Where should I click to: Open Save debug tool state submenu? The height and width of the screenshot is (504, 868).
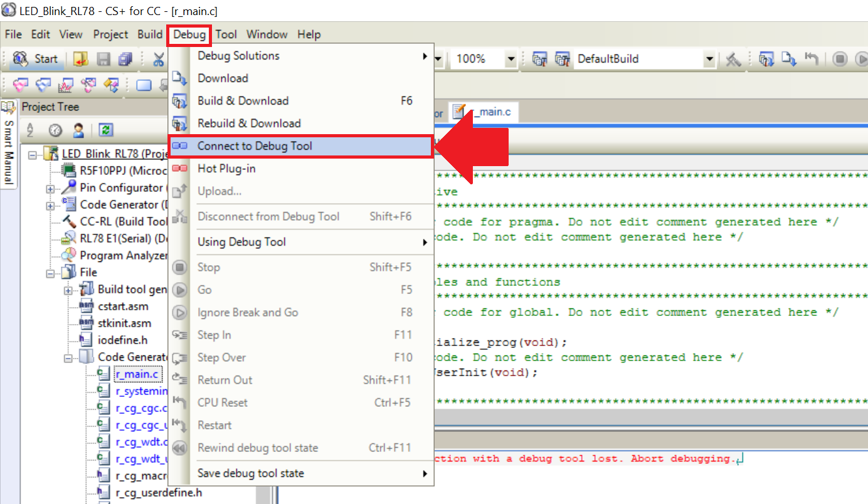[x=302, y=473]
